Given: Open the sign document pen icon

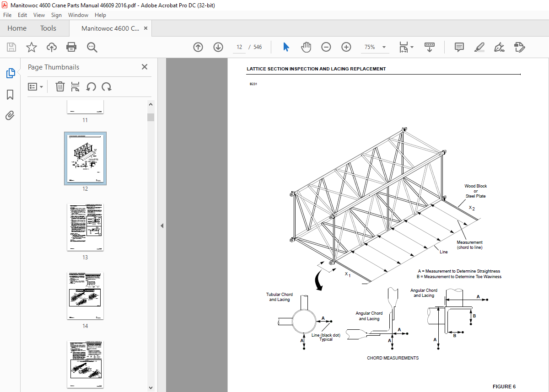Looking at the screenshot, I should [499, 47].
